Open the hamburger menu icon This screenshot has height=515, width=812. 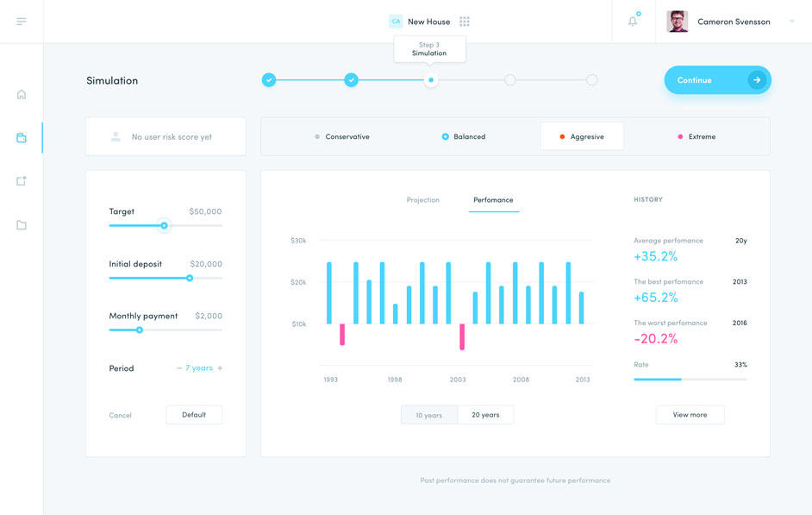pyautogui.click(x=22, y=22)
